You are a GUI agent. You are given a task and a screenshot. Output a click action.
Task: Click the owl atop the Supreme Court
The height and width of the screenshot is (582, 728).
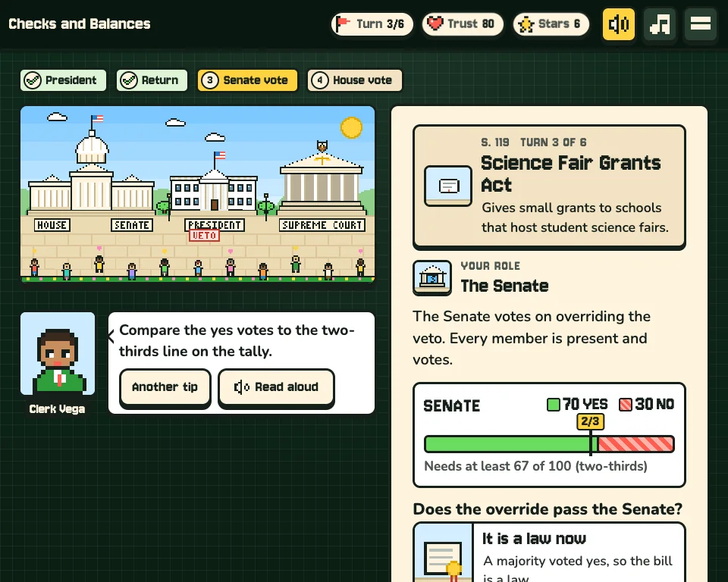pyautogui.click(x=322, y=145)
